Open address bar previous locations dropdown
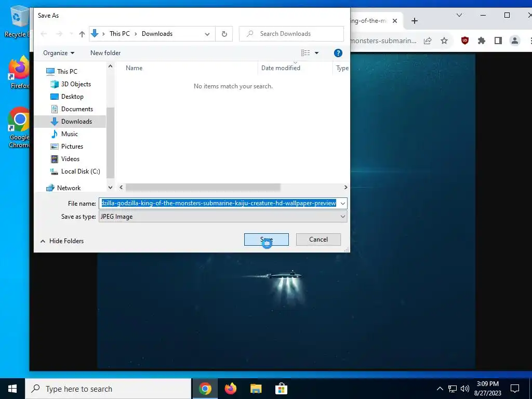Image resolution: width=532 pixels, height=399 pixels. click(x=207, y=34)
